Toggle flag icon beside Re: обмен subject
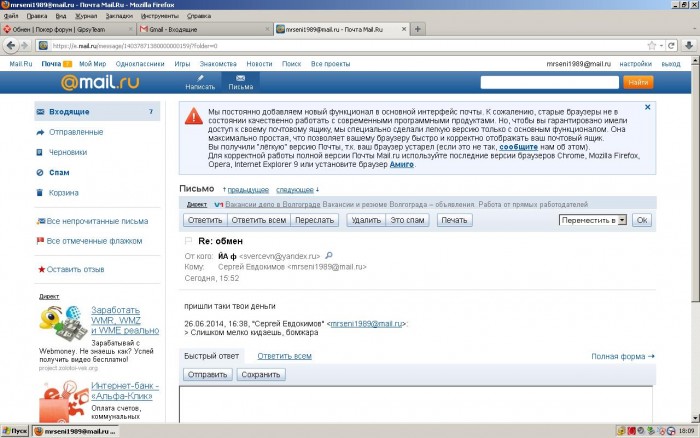Viewport: 700px width, 438px height. 188,241
